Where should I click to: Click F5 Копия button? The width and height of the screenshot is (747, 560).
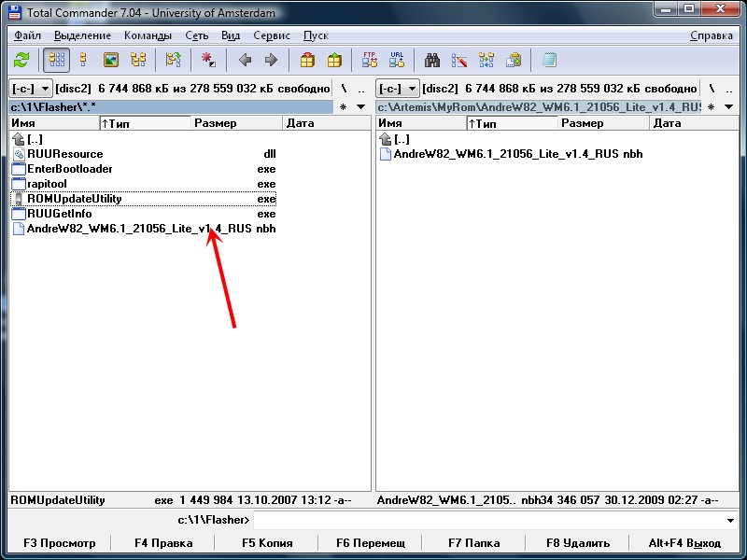coord(267,543)
